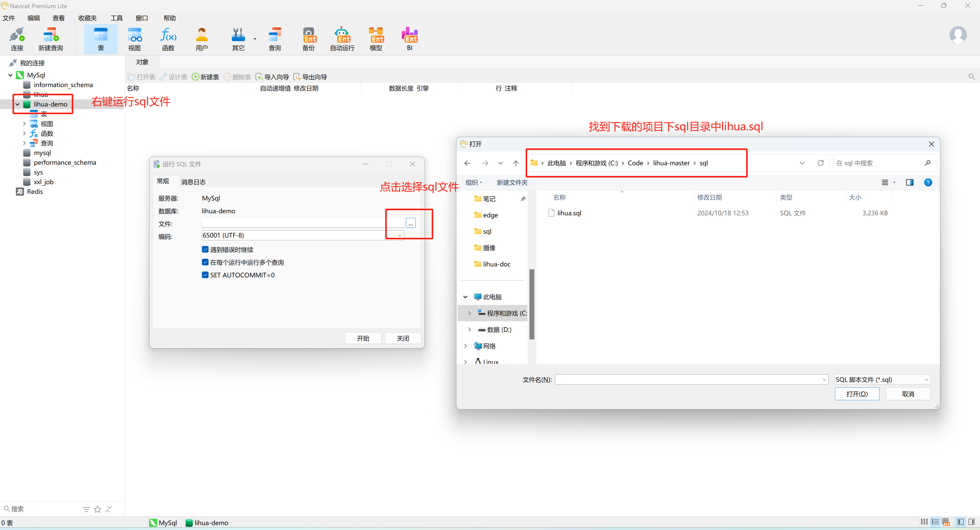The width and height of the screenshot is (980, 530).
Task: Open the 编码 encoding dropdown
Action: click(400, 235)
